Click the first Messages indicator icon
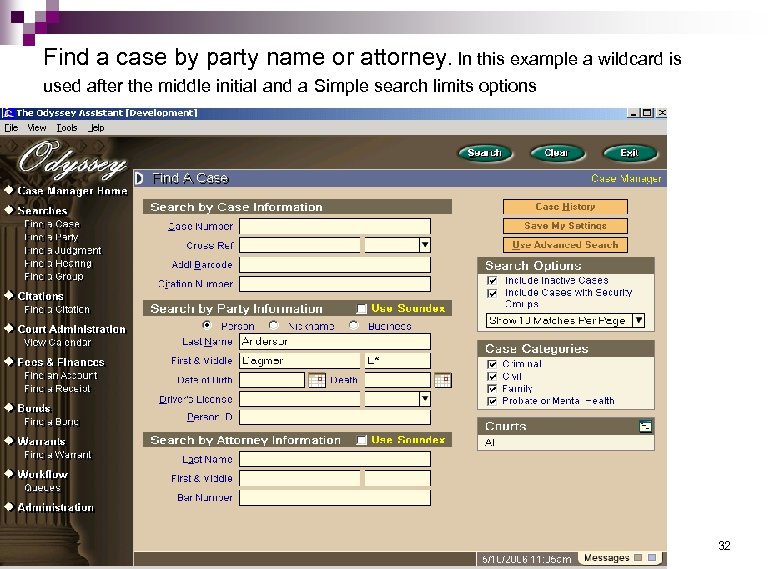Screen dimensions: 778x569 (x=638, y=558)
